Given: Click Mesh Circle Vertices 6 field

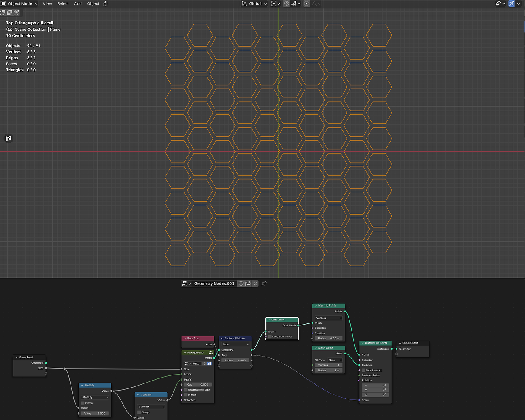Looking at the screenshot, I should point(329,365).
